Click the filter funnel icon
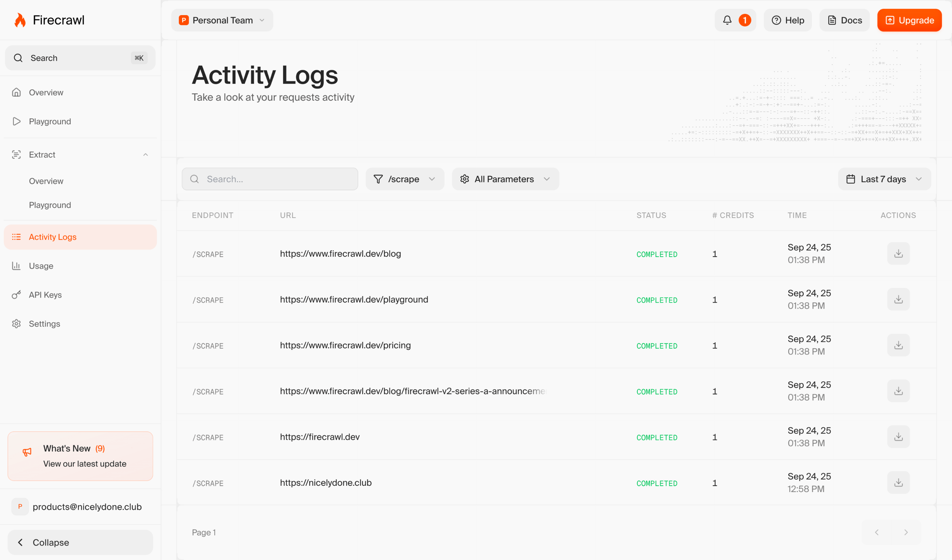Viewport: 952px width, 560px height. [378, 179]
